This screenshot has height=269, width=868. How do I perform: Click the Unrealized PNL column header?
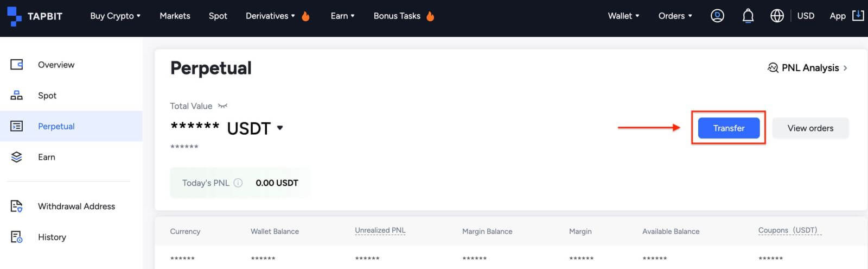[x=380, y=230]
